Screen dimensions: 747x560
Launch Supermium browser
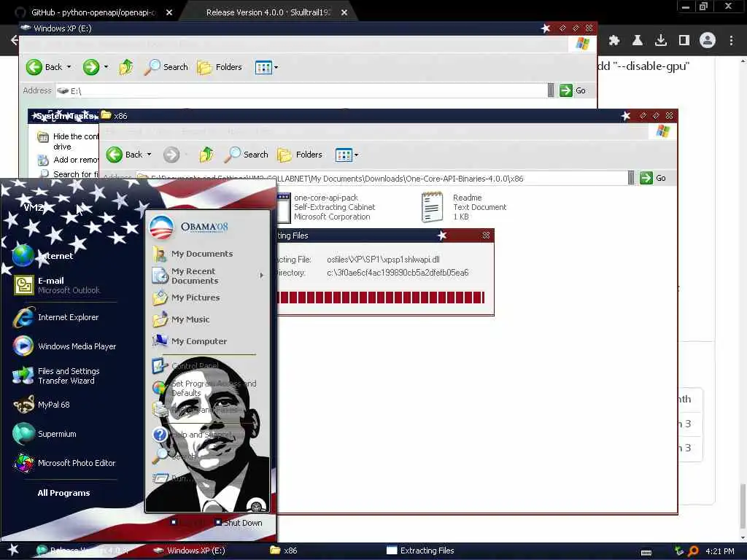(x=45, y=434)
